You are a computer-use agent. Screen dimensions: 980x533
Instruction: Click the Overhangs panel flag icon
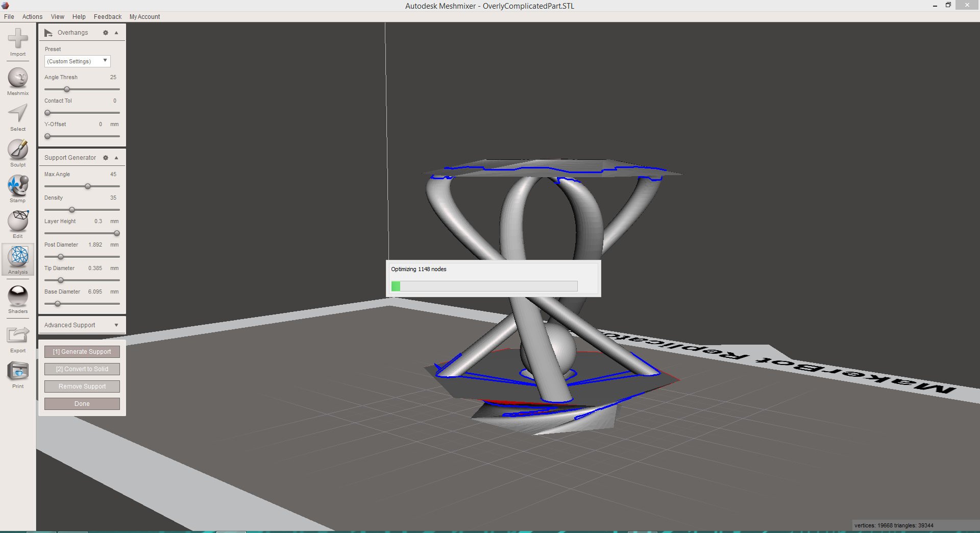click(48, 33)
